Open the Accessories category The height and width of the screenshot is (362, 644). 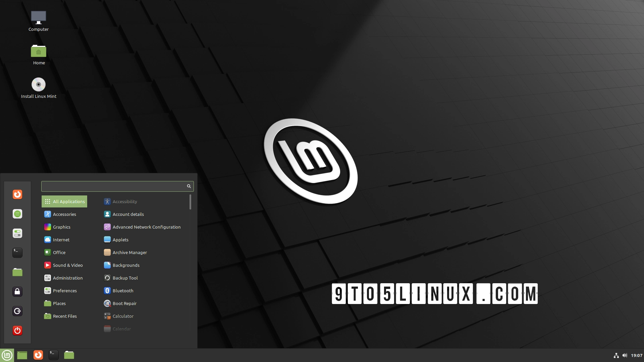pyautogui.click(x=64, y=214)
